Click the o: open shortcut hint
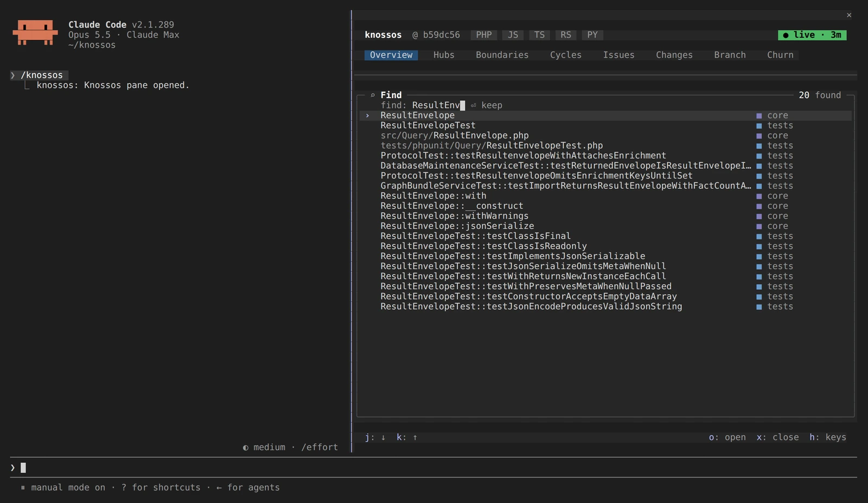 pyautogui.click(x=727, y=437)
